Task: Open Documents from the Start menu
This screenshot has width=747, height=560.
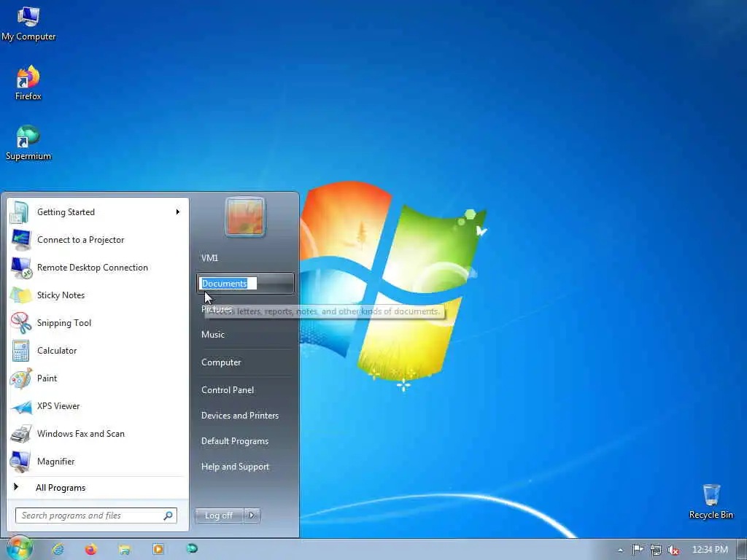Action: (x=245, y=284)
